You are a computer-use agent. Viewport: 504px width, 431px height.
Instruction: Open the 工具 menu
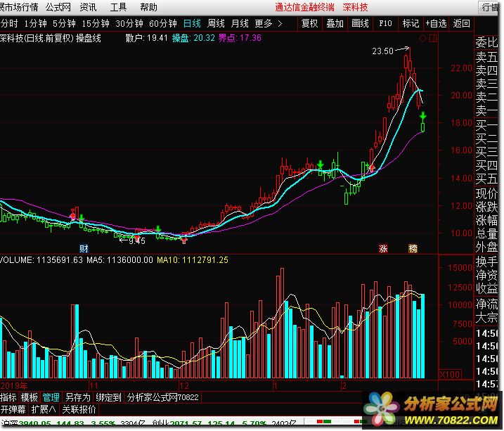(x=118, y=7)
